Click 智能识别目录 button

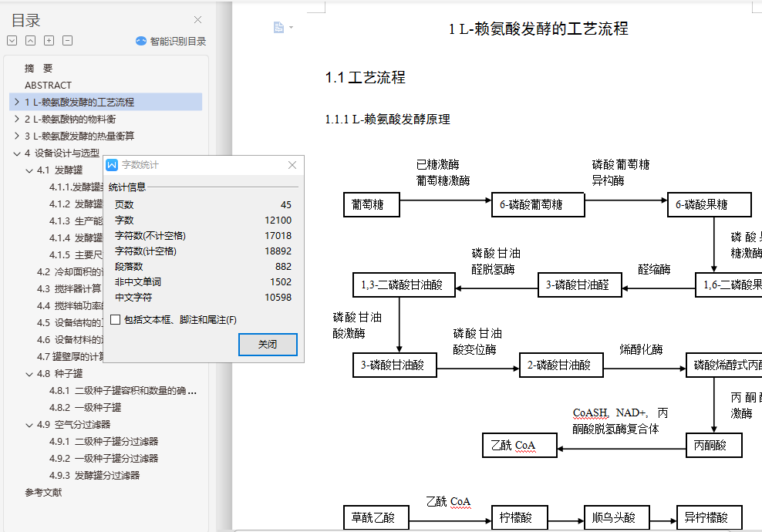[x=171, y=42]
